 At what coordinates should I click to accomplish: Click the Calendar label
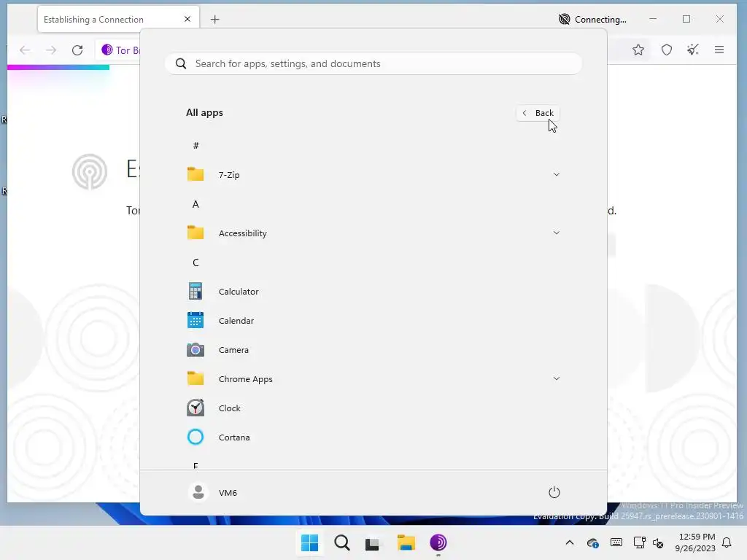[x=236, y=321]
